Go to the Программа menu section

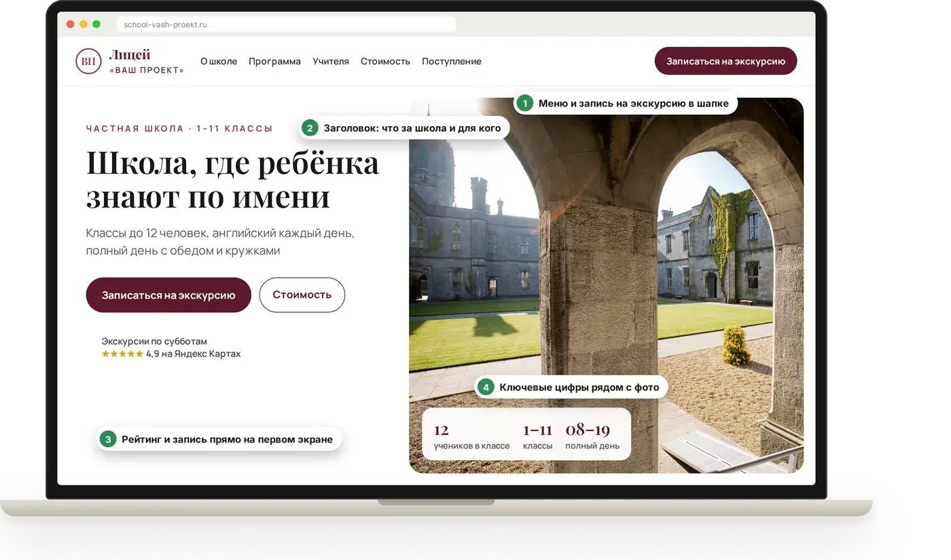pyautogui.click(x=274, y=61)
